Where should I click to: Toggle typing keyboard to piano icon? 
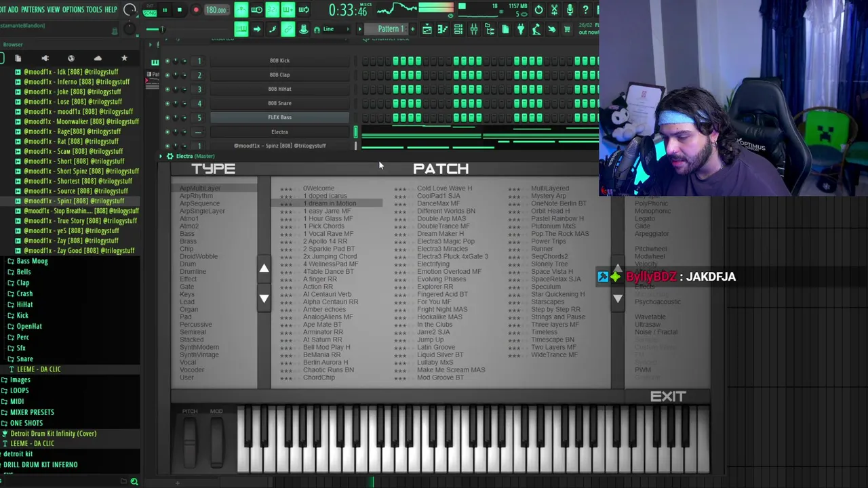point(241,29)
